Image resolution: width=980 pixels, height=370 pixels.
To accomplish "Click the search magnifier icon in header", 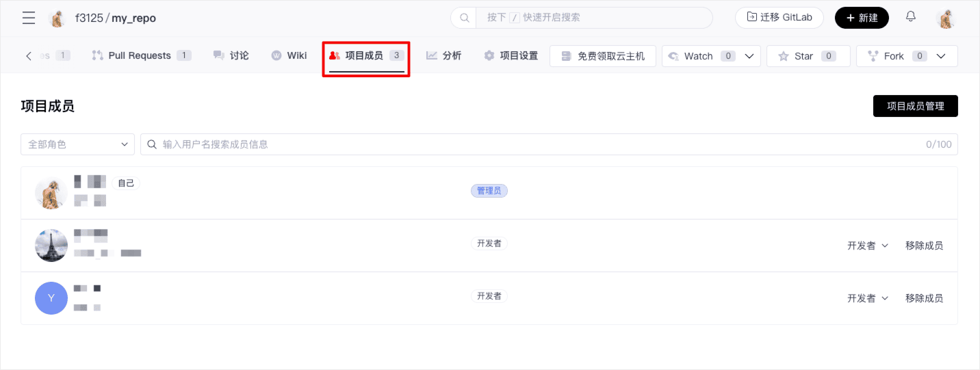I will [464, 18].
